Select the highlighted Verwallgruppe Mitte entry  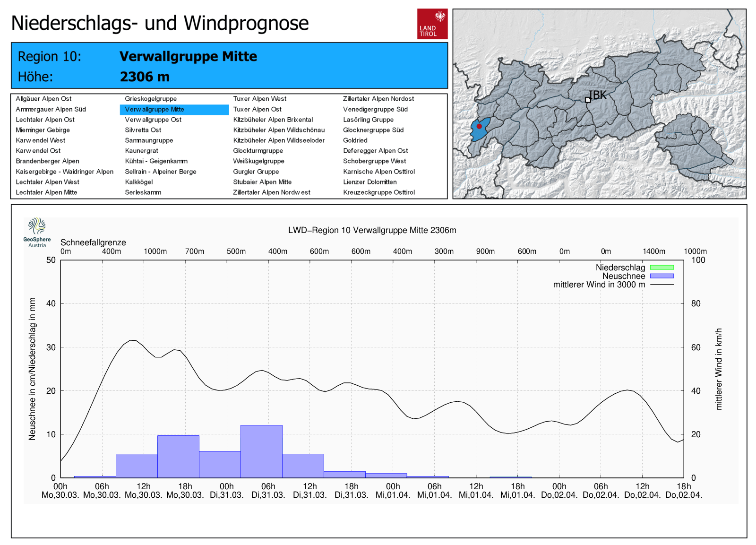pos(155,109)
